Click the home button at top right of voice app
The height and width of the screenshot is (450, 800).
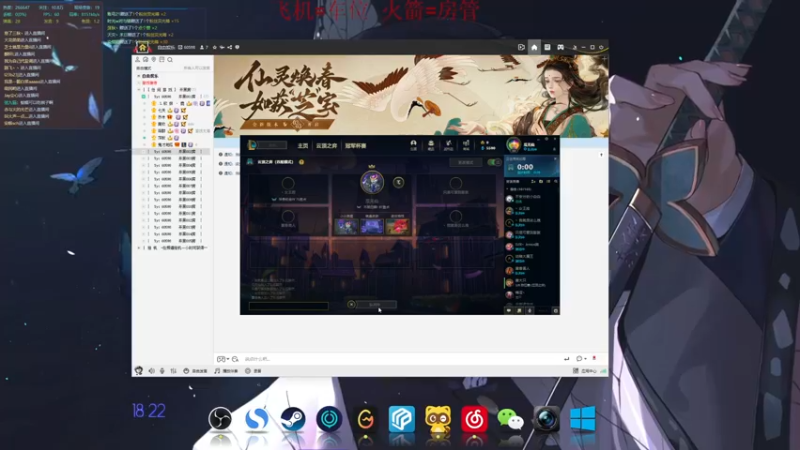click(x=534, y=47)
